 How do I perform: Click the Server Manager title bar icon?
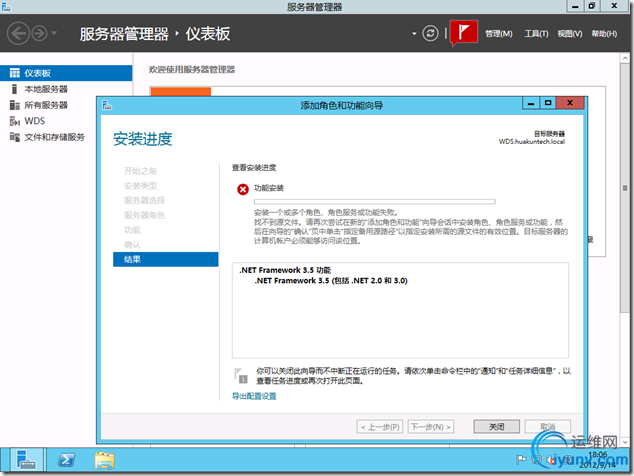(x=6, y=6)
